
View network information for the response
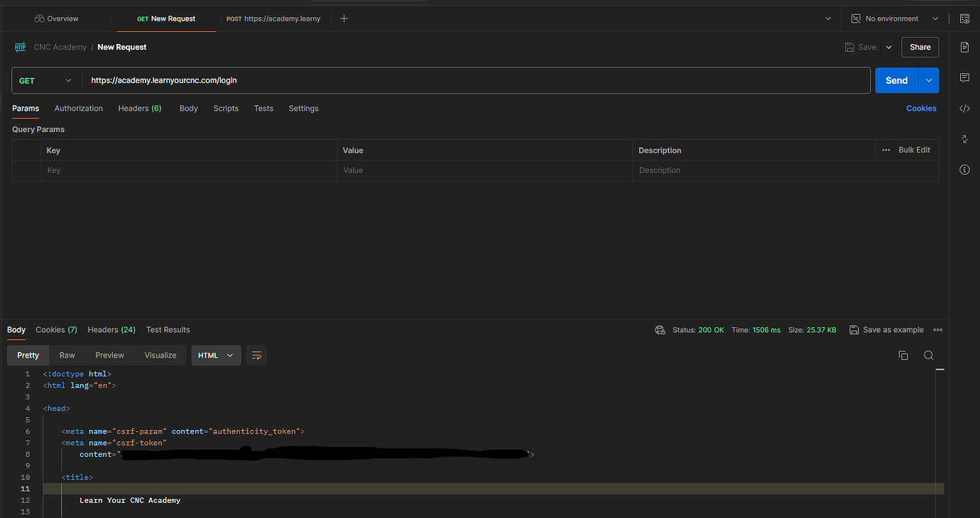(660, 329)
